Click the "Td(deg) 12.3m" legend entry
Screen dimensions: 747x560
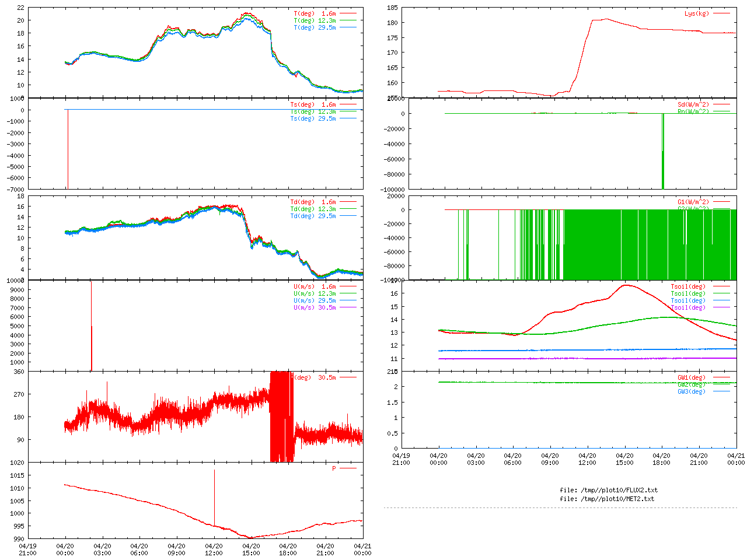[323, 209]
